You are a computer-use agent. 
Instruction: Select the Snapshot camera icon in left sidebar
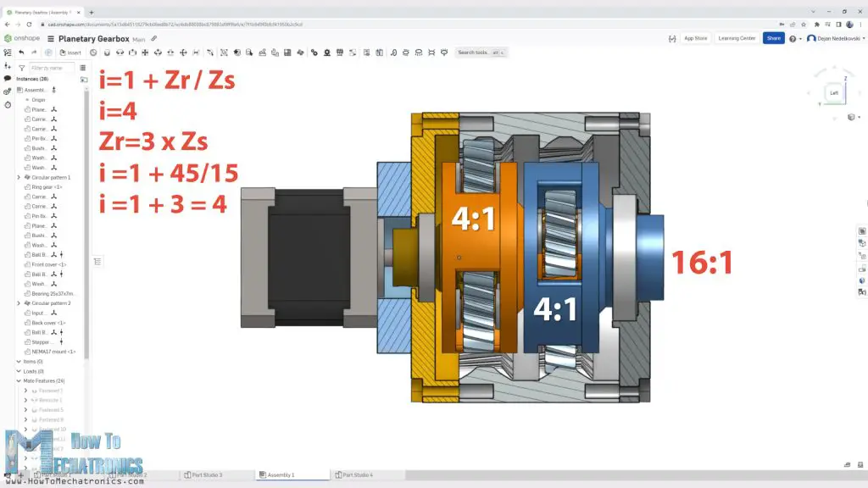tap(6, 90)
